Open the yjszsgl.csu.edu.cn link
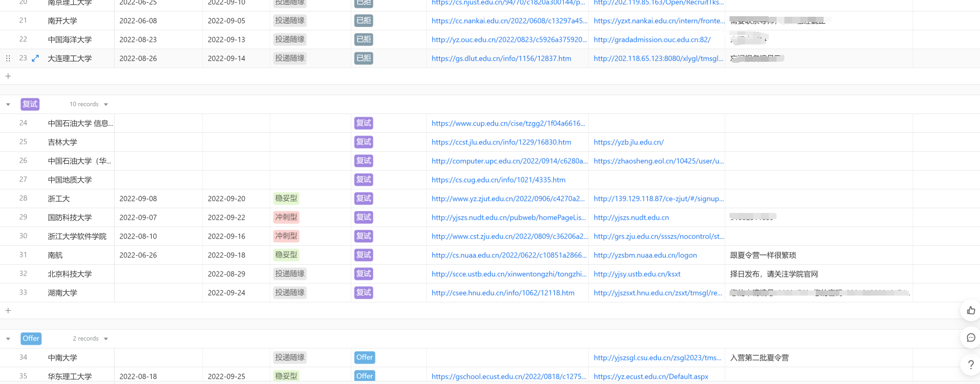980x384 pixels. (x=657, y=358)
